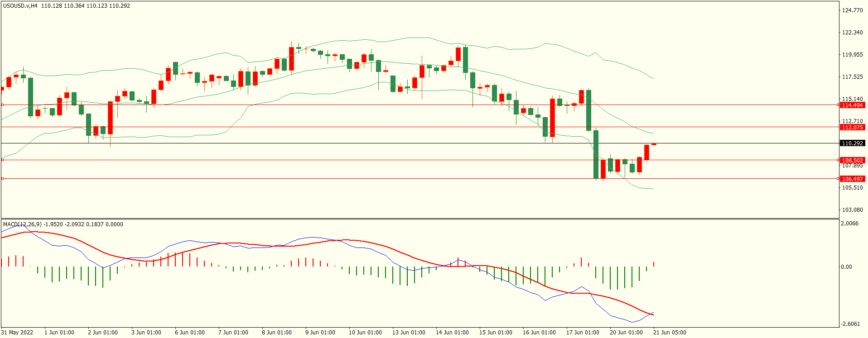Click the MACD scale value 2.0066
This screenshot has height=338, width=868.
pos(849,223)
